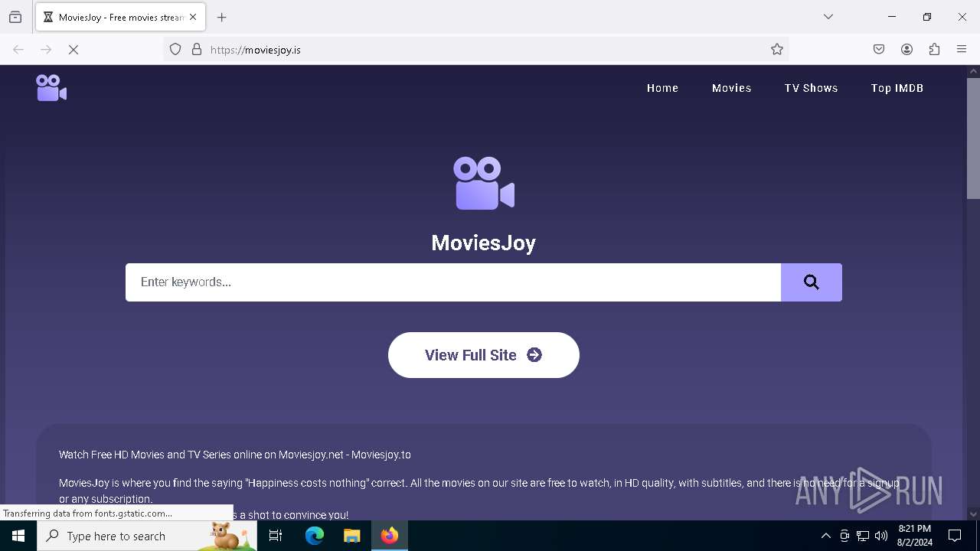Screen dimensions: 980x551
Task: Open the Movies menu item
Action: pyautogui.click(x=732, y=88)
